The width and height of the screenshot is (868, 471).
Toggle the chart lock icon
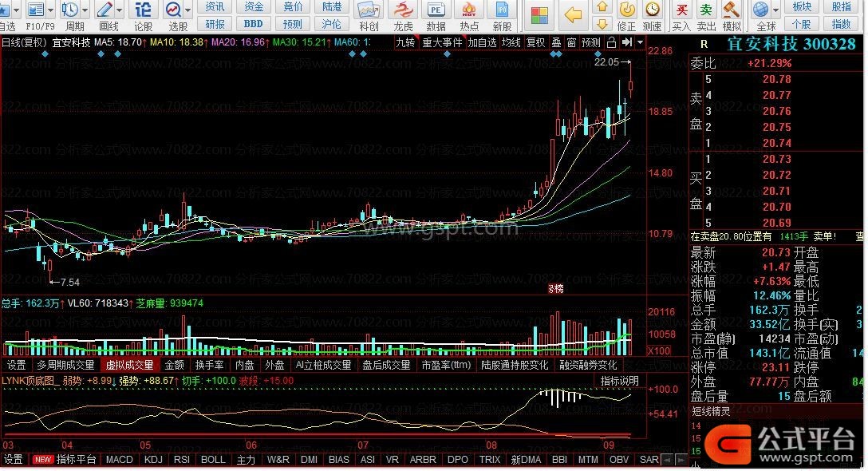tap(611, 42)
